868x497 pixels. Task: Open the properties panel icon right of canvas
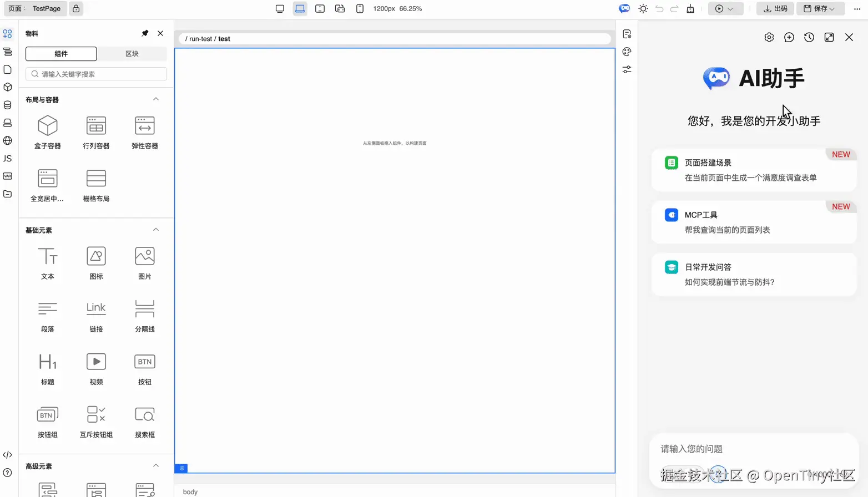pos(627,34)
